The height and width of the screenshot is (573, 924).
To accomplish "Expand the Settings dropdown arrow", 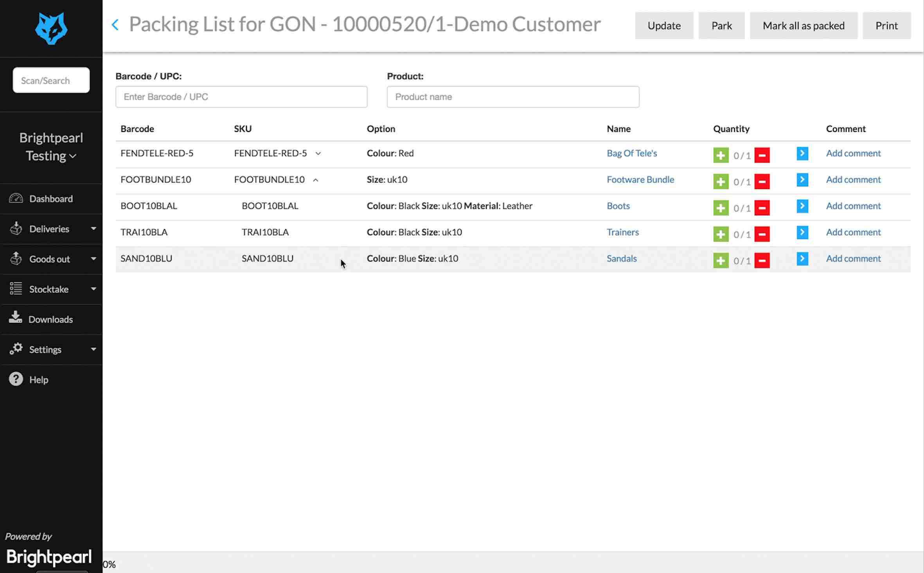I will tap(93, 349).
